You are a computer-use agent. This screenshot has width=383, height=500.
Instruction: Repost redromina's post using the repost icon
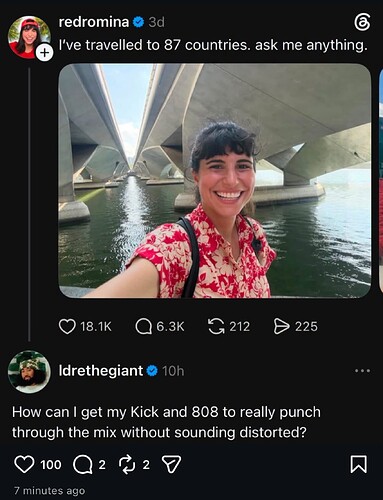tap(216, 326)
